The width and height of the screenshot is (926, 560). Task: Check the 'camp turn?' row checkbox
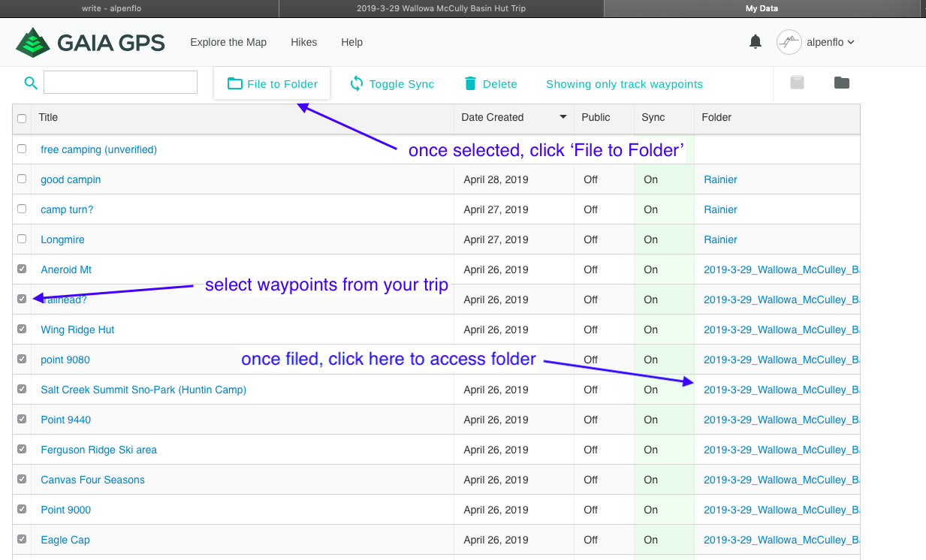click(x=22, y=209)
